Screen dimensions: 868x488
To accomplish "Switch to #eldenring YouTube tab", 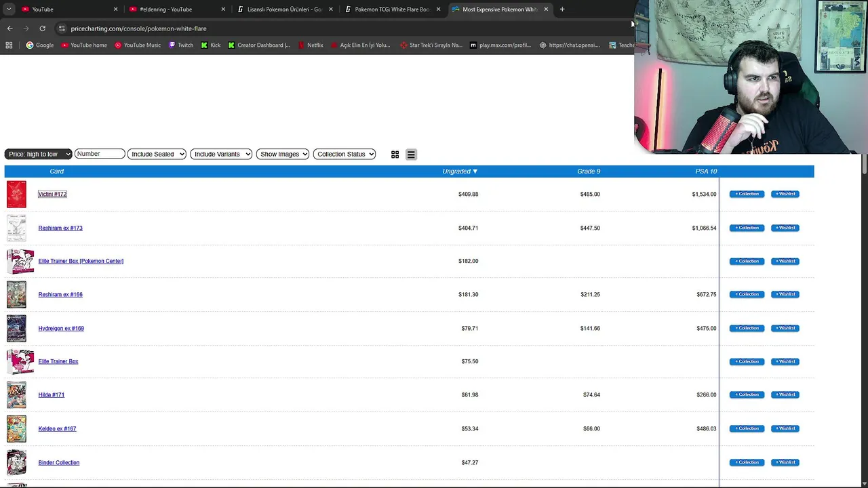I will pyautogui.click(x=178, y=9).
